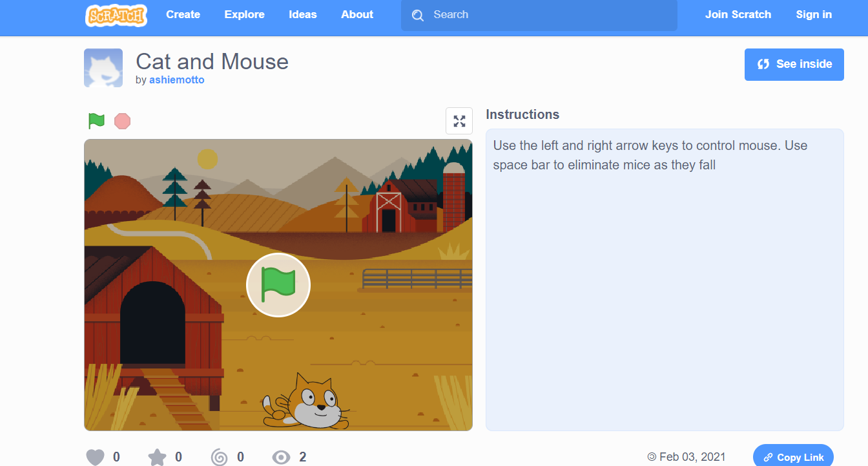Image resolution: width=868 pixels, height=466 pixels.
Task: Open the About page
Action: 357,15
